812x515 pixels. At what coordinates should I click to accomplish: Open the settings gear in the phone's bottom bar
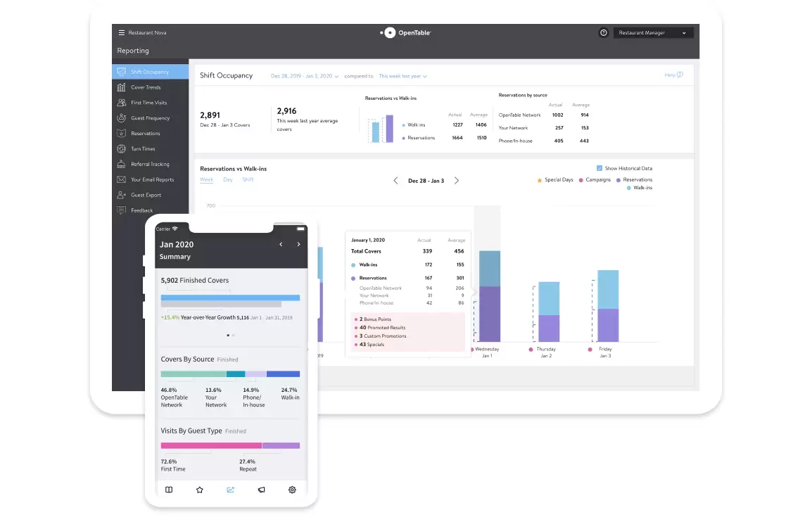(x=292, y=490)
